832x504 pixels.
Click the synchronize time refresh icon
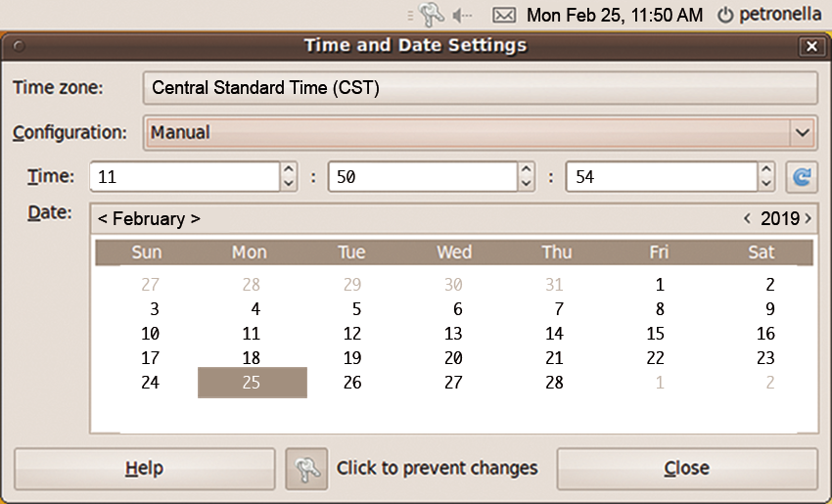802,177
